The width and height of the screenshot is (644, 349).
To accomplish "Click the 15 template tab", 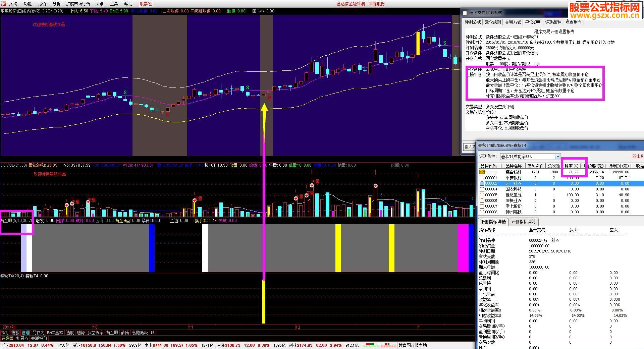I will pos(153,333).
